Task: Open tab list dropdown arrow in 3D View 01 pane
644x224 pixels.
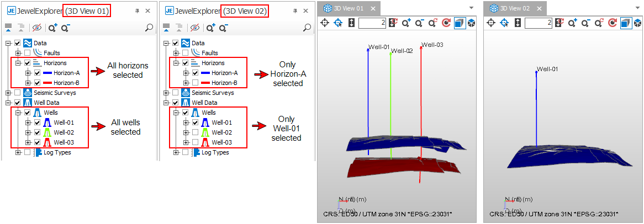Action: click(471, 8)
